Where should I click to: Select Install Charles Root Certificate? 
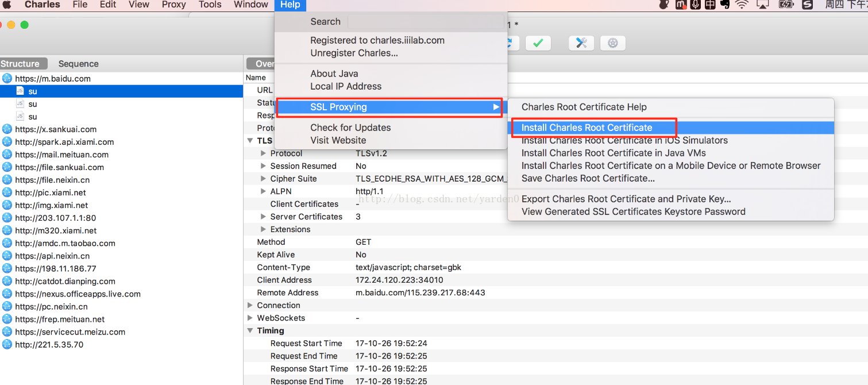pyautogui.click(x=670, y=128)
